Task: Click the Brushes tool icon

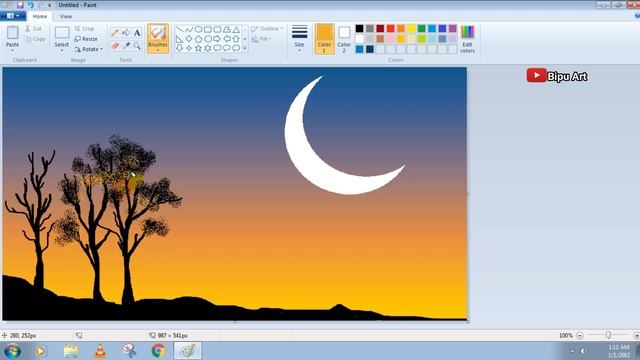Action: [x=158, y=33]
